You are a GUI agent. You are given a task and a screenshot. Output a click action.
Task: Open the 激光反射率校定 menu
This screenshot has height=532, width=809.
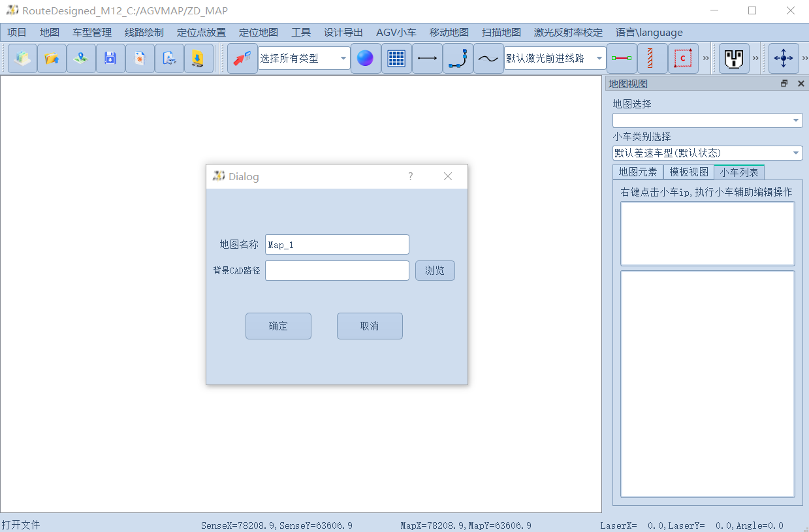click(x=568, y=33)
